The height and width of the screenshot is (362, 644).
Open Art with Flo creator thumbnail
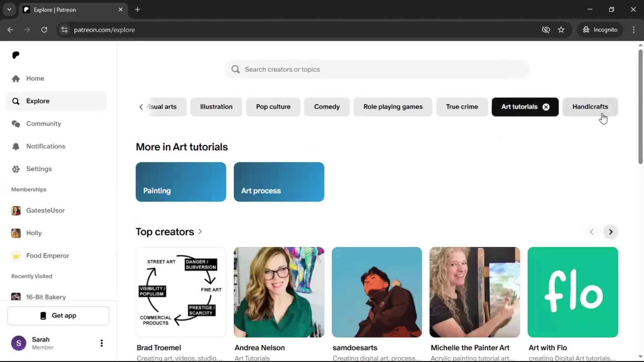(573, 292)
